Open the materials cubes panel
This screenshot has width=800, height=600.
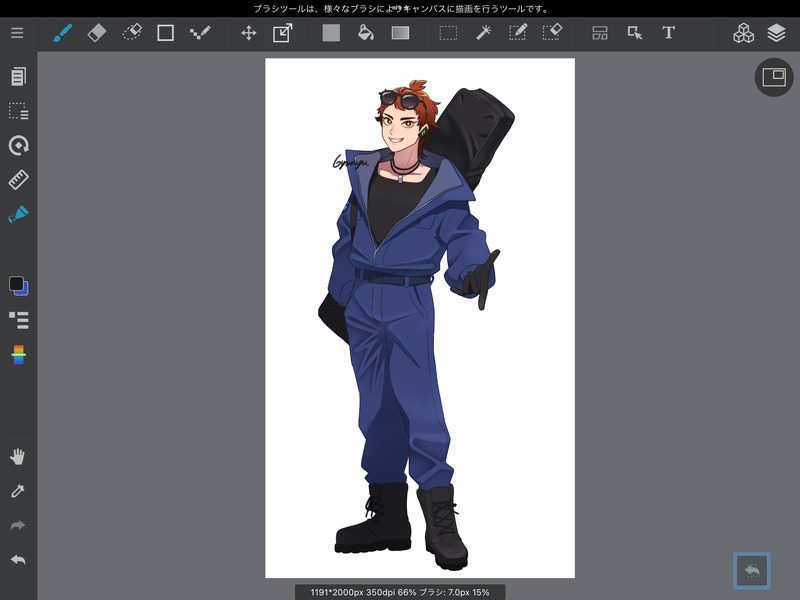[x=743, y=33]
